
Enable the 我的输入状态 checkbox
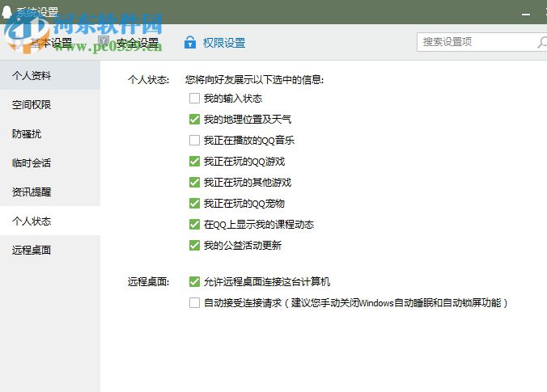click(x=194, y=99)
